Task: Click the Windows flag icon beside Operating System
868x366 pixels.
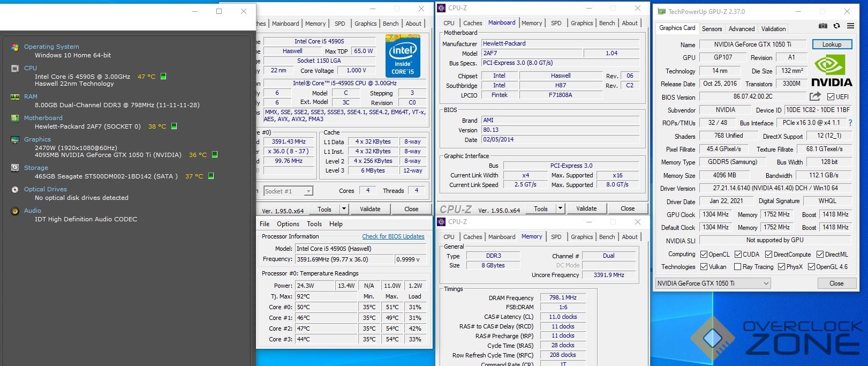Action: pos(15,47)
